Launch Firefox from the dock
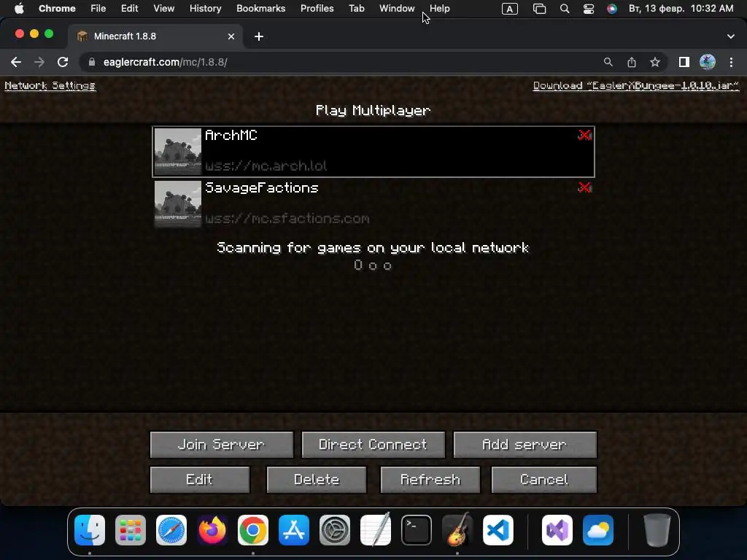Image resolution: width=747 pixels, height=560 pixels. (212, 530)
